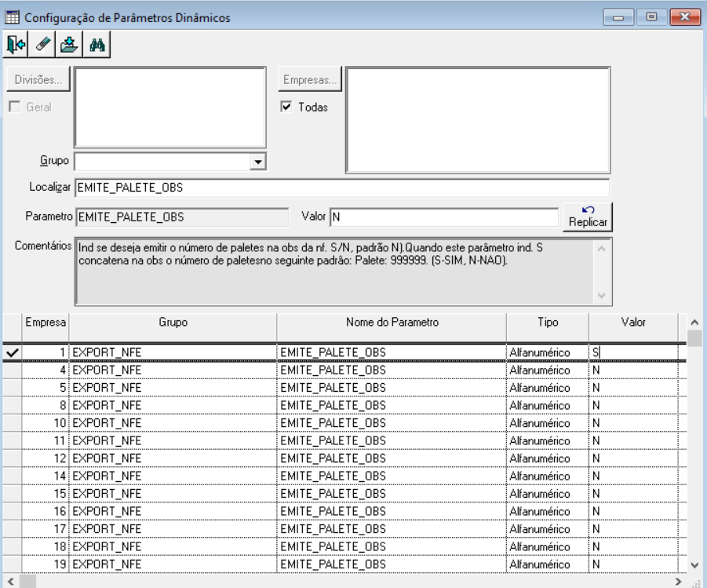The image size is (707, 588).
Task: Click the Divisões list box
Action: click(170, 108)
